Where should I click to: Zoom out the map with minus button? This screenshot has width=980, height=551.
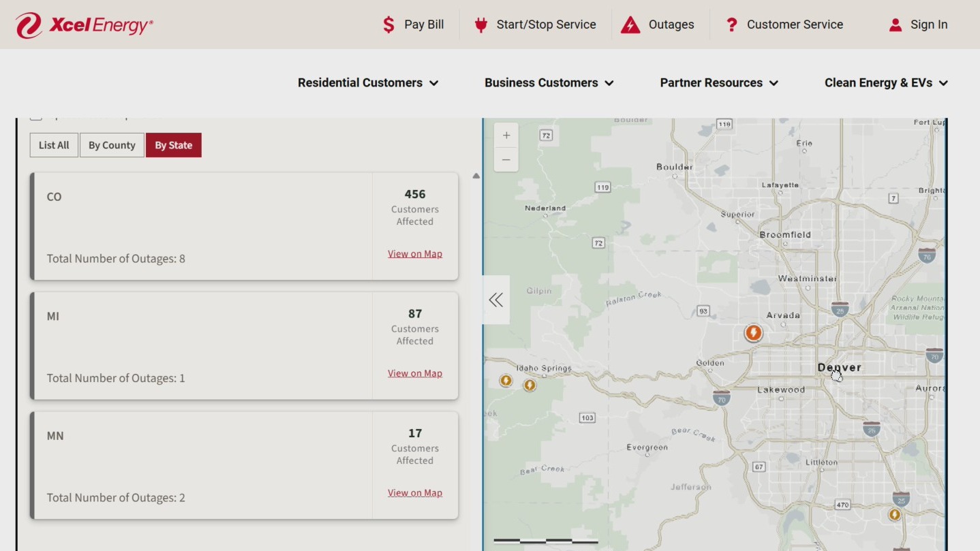(x=506, y=160)
